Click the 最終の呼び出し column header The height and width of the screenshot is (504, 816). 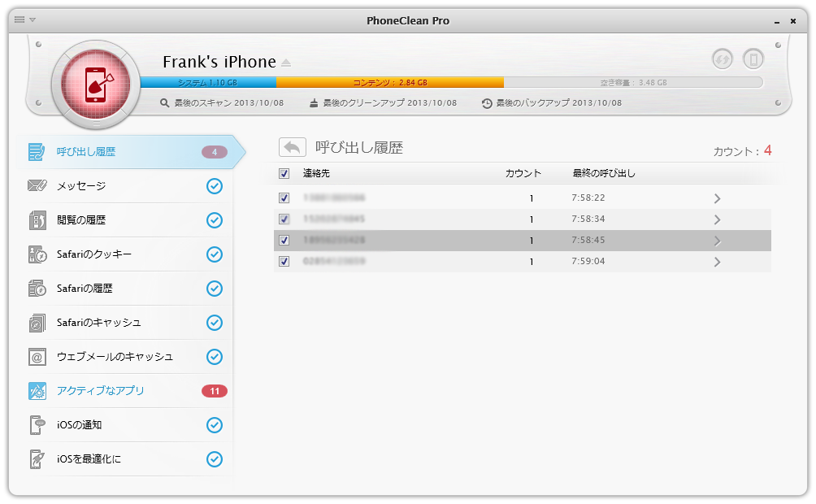604,173
